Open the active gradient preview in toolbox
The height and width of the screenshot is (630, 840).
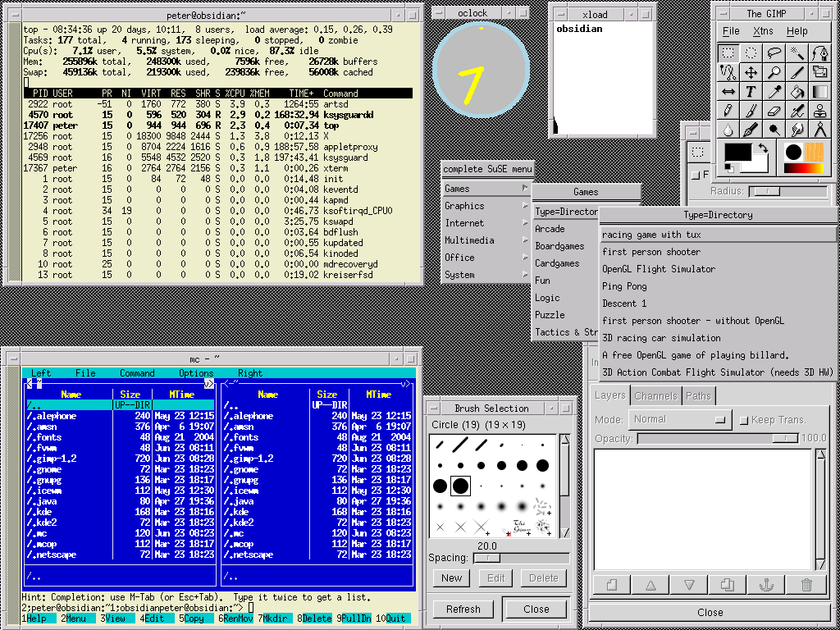[x=804, y=168]
